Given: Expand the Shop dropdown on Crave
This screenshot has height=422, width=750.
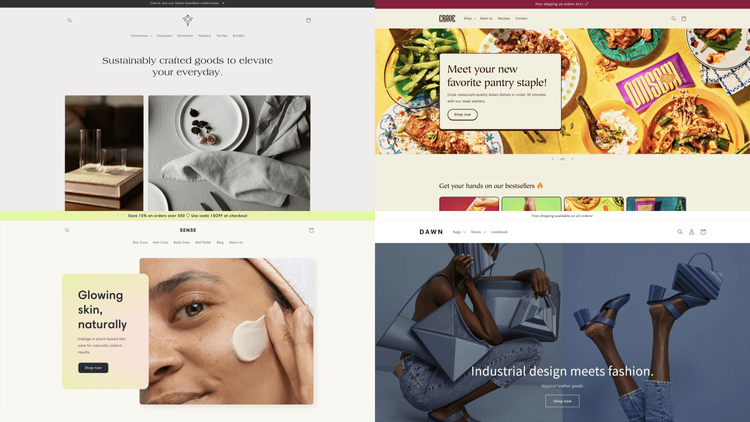Looking at the screenshot, I should (469, 19).
